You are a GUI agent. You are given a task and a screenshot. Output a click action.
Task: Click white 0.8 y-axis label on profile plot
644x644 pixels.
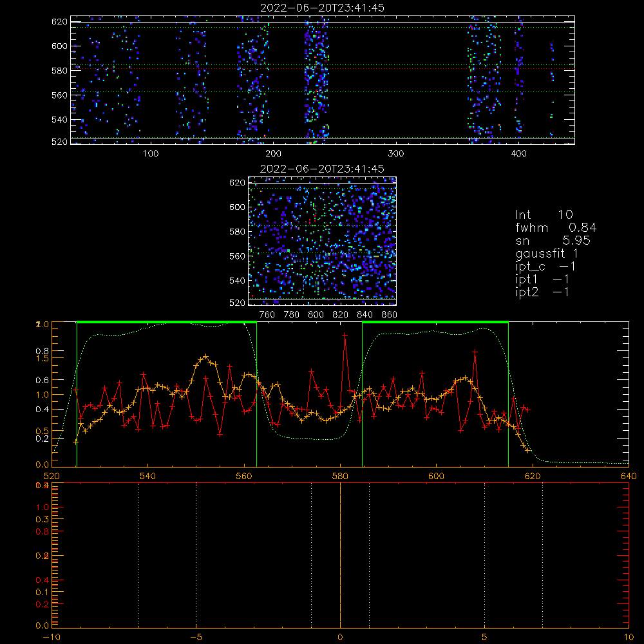pyautogui.click(x=43, y=351)
